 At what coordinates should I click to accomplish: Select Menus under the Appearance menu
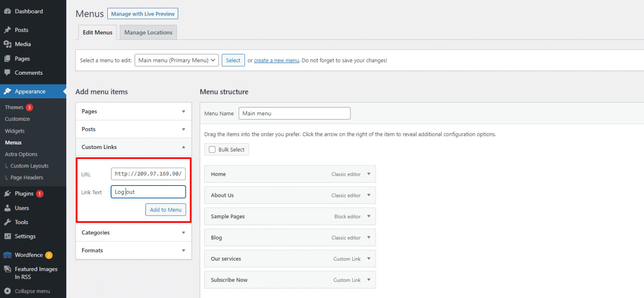pos(13,142)
